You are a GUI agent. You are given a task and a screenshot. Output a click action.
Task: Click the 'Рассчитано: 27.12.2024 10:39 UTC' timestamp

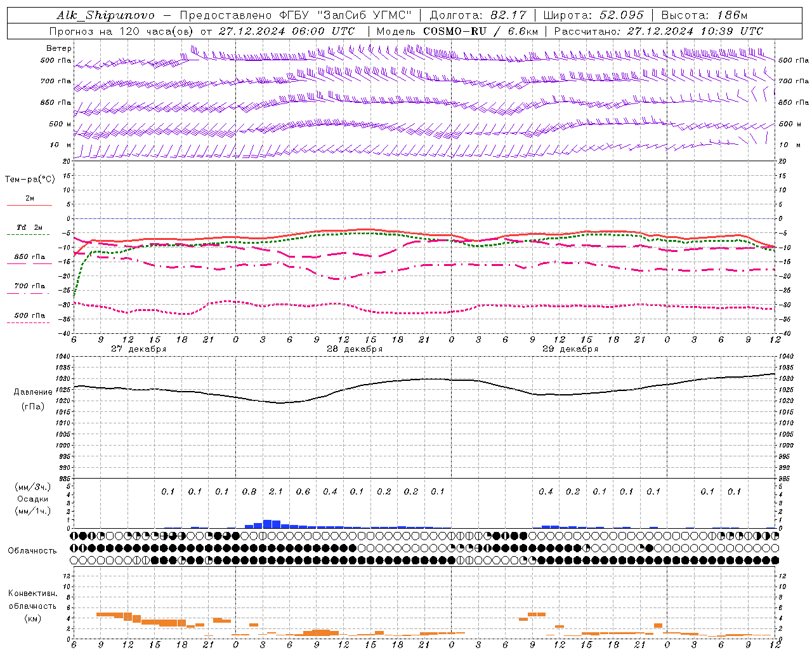[658, 31]
